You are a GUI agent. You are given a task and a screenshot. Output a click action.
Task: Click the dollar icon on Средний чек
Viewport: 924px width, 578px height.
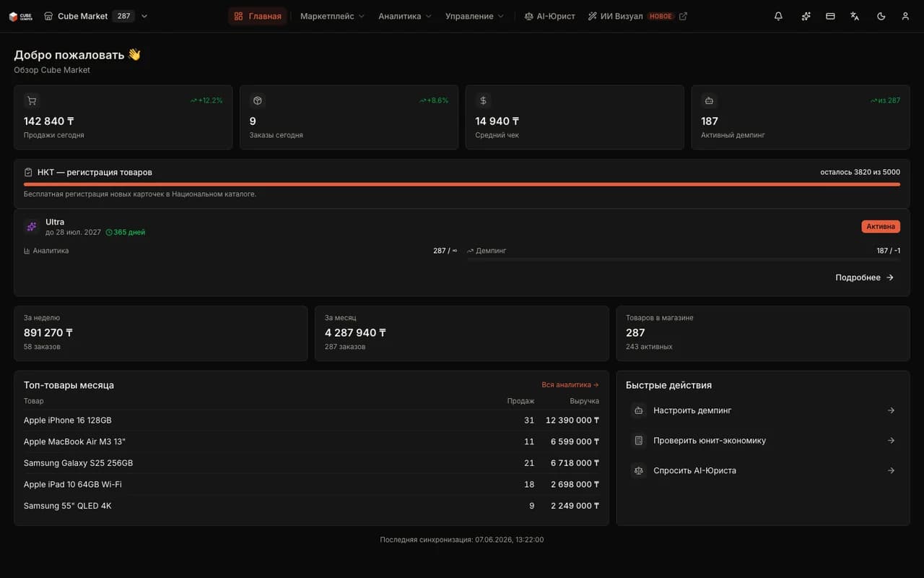(484, 100)
